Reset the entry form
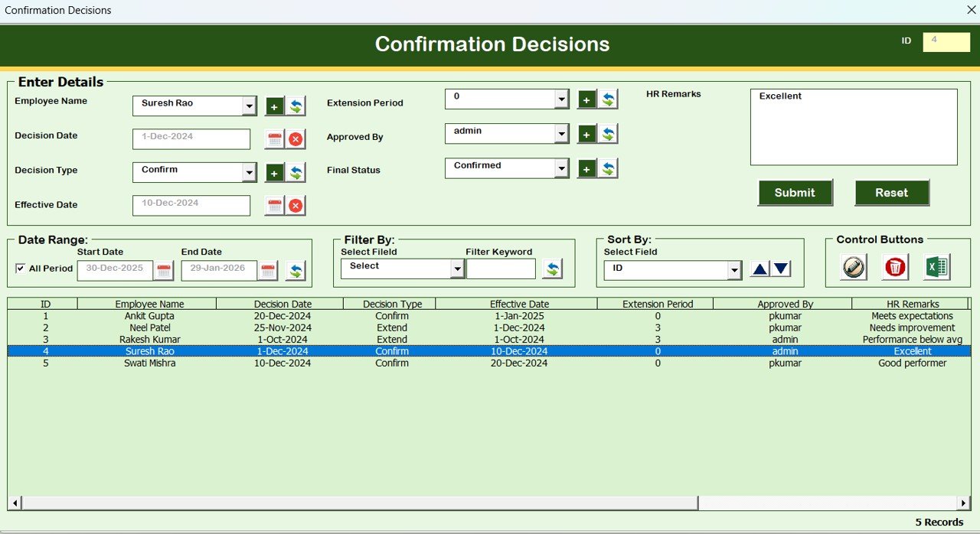Screen dimensions: 980x534 coord(892,193)
